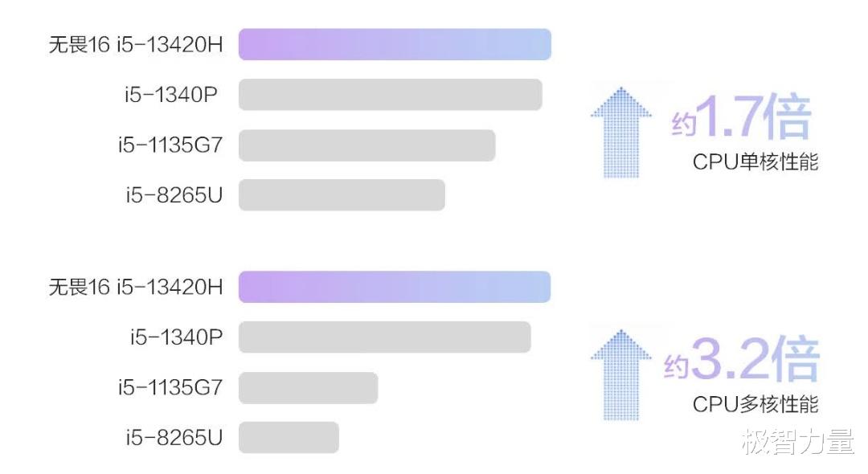Click the multi-core upward arrow icon
868x474 pixels.
click(621, 375)
